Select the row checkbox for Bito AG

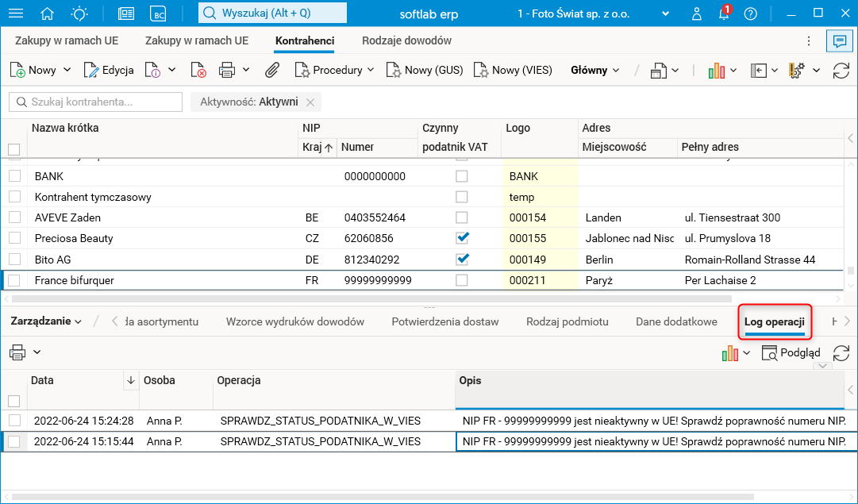click(14, 259)
